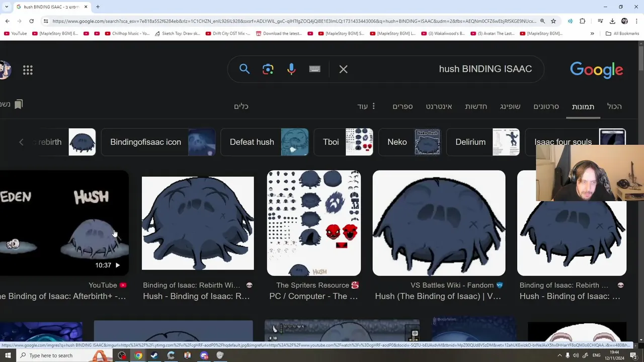Image resolution: width=644 pixels, height=362 pixels.
Task: Open the Google apps grid
Action: coord(28,70)
